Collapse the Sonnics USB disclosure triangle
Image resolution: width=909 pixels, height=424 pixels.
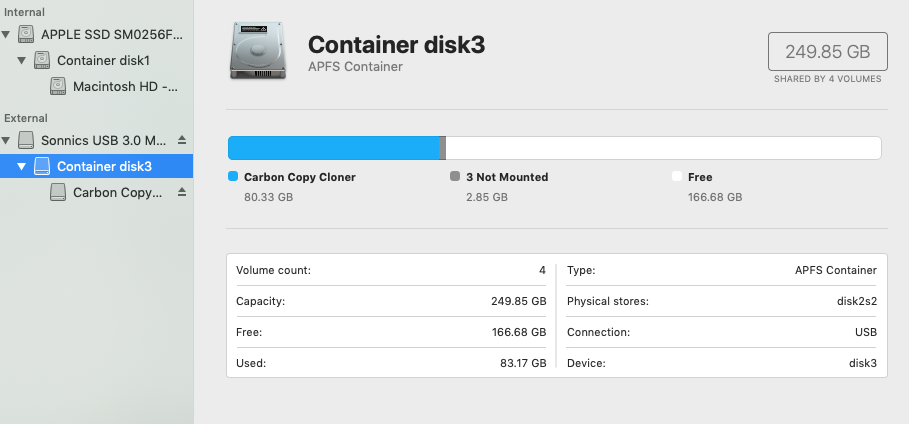click(7, 141)
